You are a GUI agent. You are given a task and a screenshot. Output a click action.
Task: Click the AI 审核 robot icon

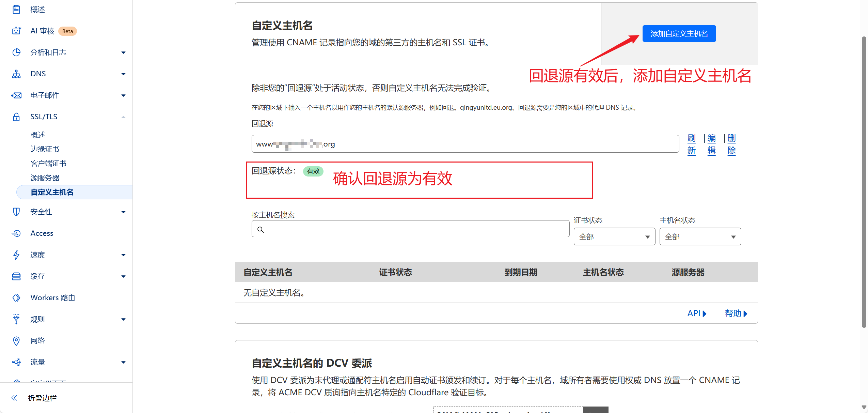coord(16,31)
